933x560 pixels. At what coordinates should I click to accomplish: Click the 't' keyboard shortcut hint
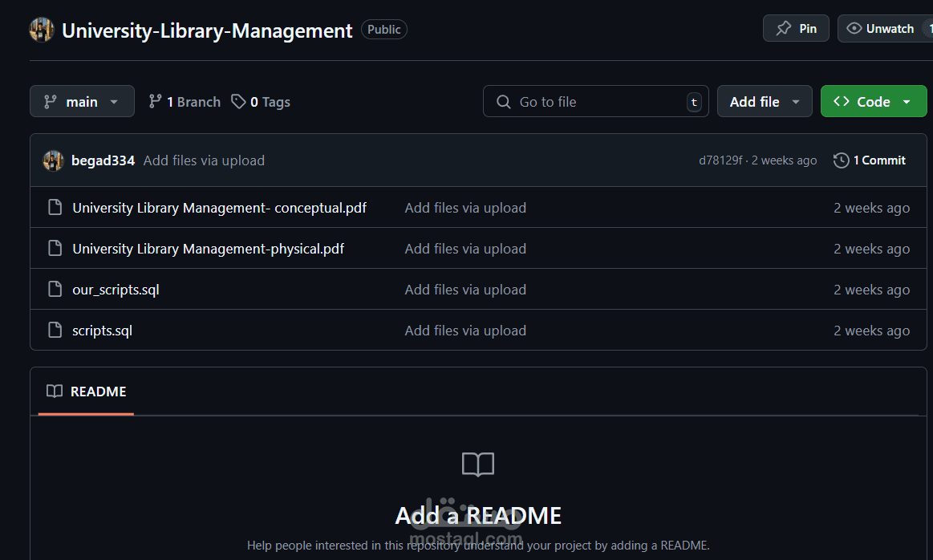point(694,102)
